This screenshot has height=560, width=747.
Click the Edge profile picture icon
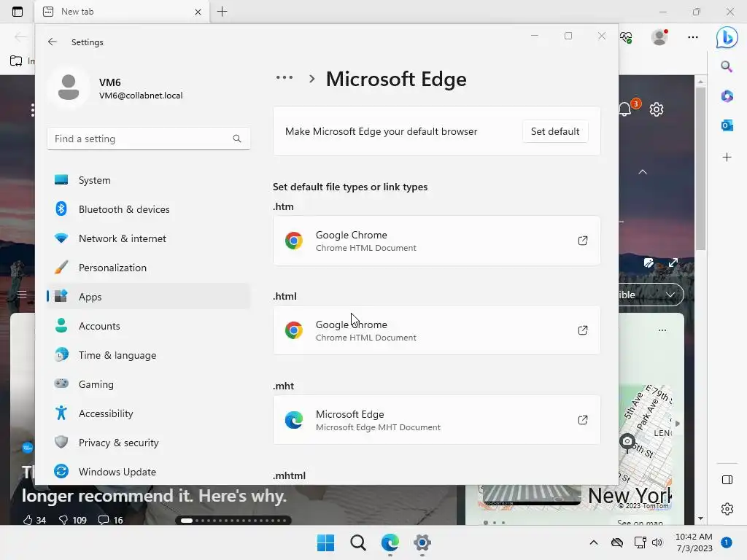pyautogui.click(x=659, y=37)
